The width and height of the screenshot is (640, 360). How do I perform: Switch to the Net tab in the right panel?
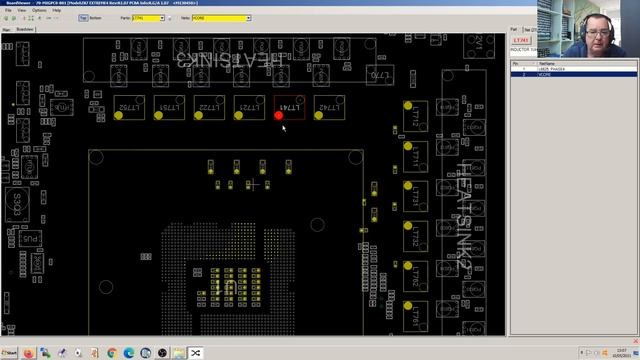click(529, 30)
